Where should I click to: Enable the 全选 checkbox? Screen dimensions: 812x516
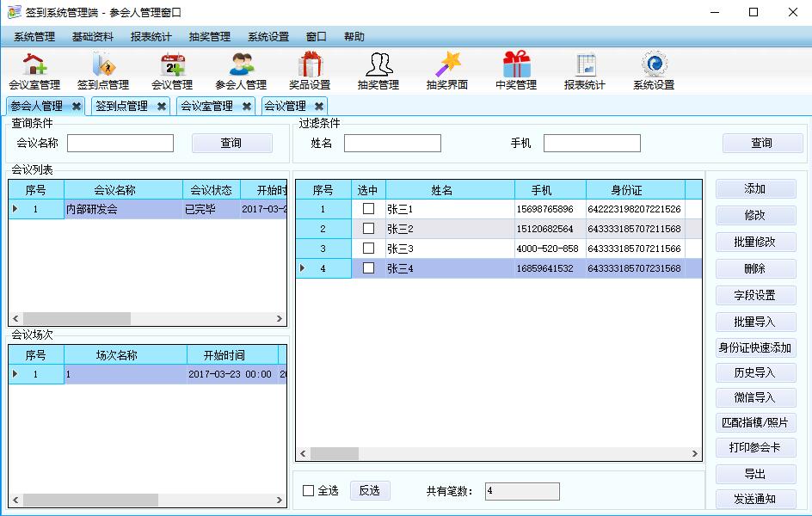coord(309,491)
